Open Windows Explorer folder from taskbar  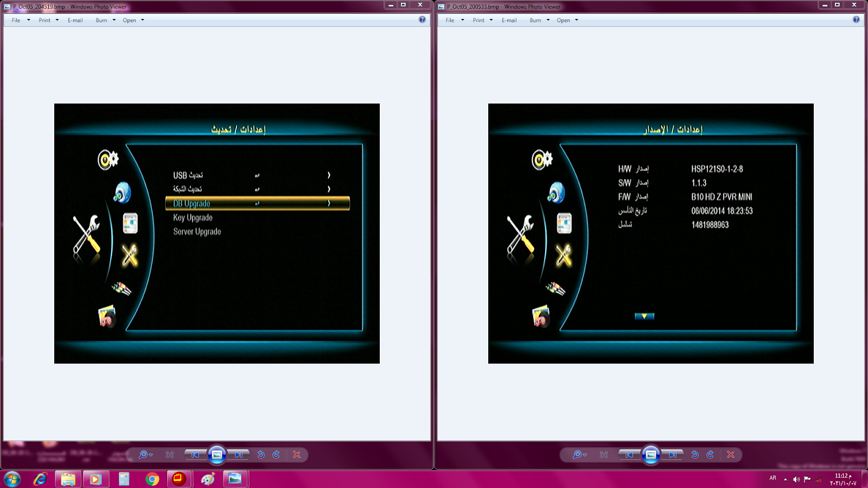(68, 479)
